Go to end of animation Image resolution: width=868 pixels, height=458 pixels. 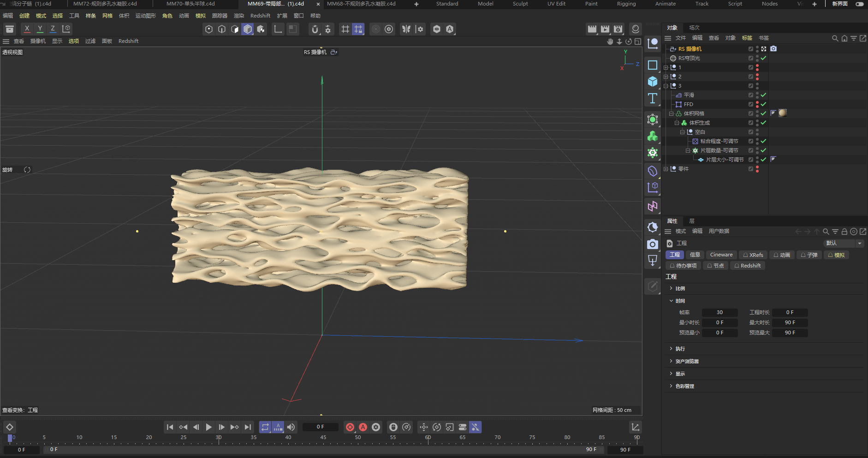pos(248,427)
